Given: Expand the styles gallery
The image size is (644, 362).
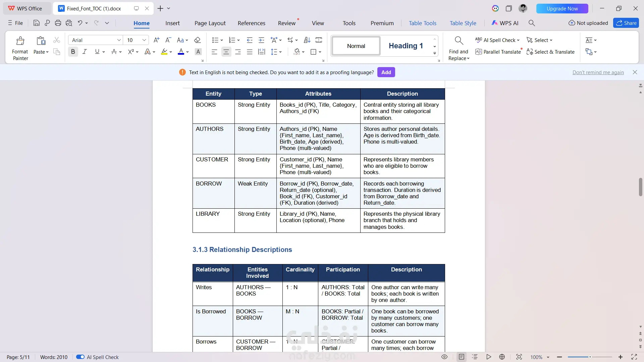Looking at the screenshot, I should click(x=435, y=53).
